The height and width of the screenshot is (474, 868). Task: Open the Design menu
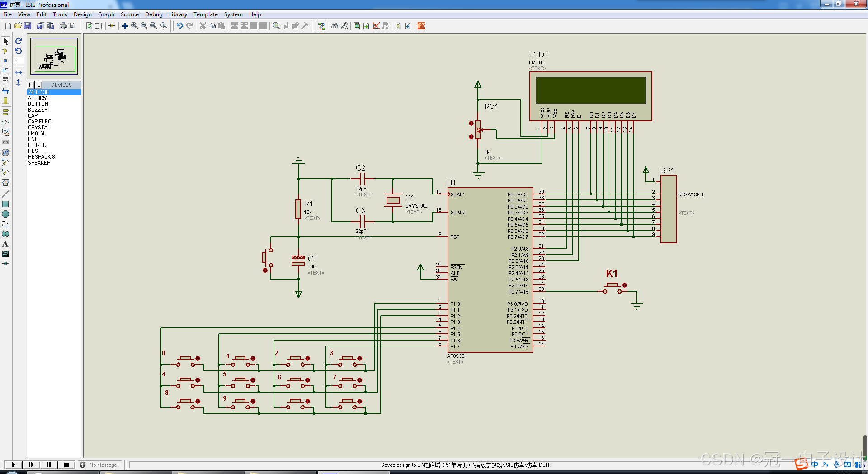(83, 14)
